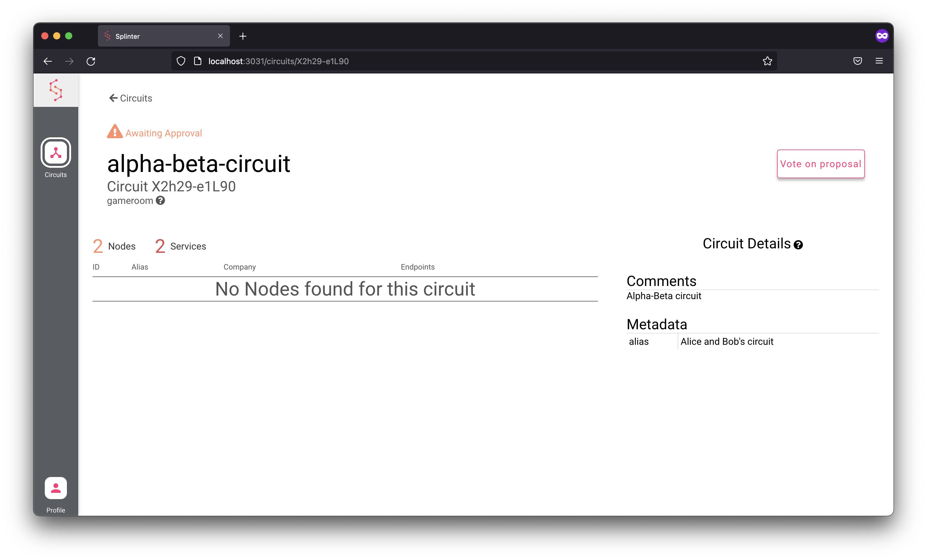
Task: Switch to the Services tab
Action: pyautogui.click(x=181, y=246)
